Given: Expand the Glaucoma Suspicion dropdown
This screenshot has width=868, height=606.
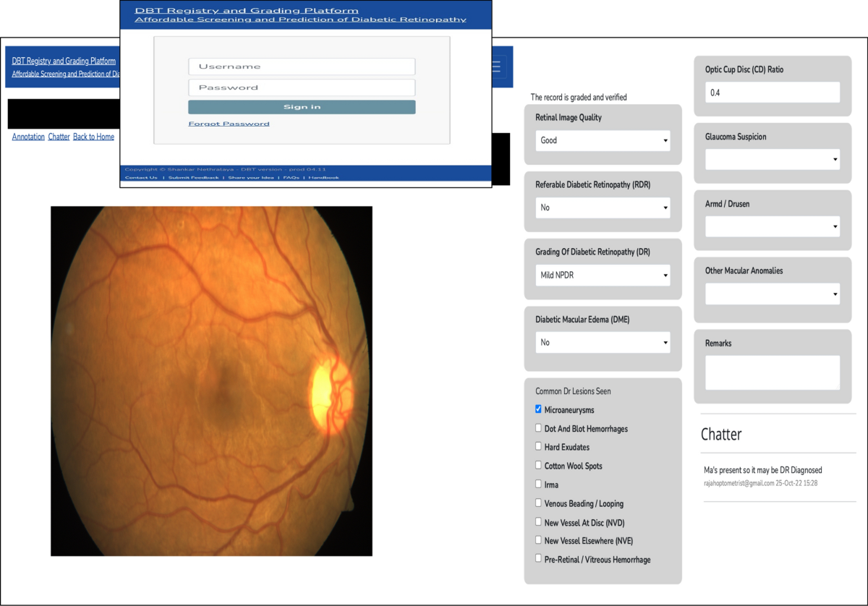Looking at the screenshot, I should 772,159.
